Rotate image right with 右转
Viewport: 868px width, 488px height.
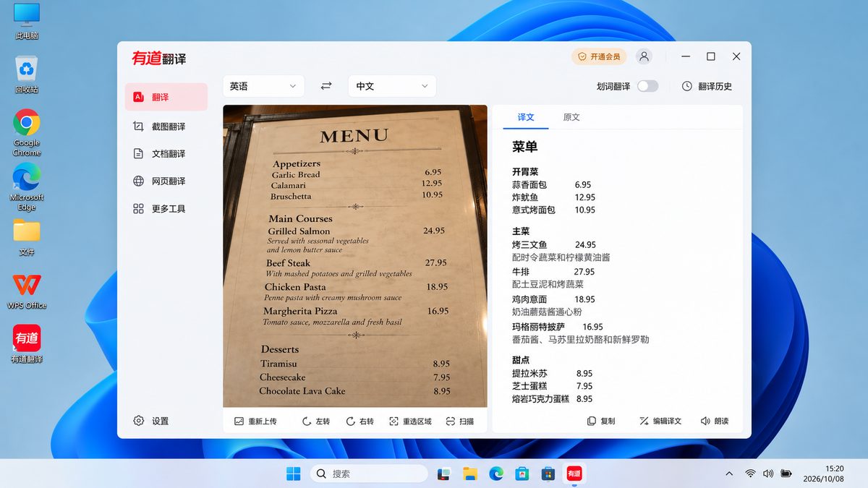359,421
